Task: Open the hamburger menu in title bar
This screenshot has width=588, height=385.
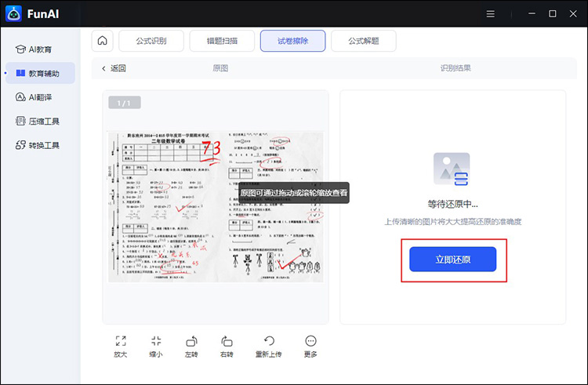Action: 491,14
